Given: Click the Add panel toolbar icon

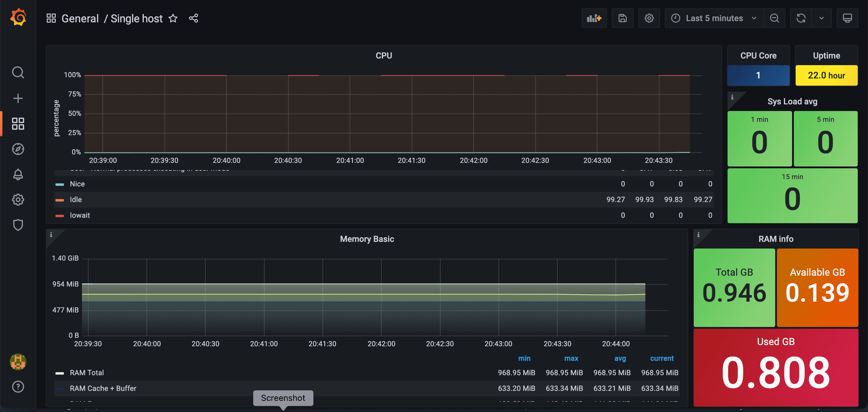Looking at the screenshot, I should (594, 18).
